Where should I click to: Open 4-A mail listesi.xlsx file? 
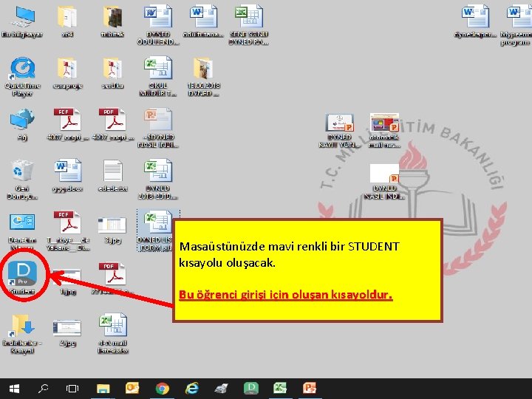[112, 325]
